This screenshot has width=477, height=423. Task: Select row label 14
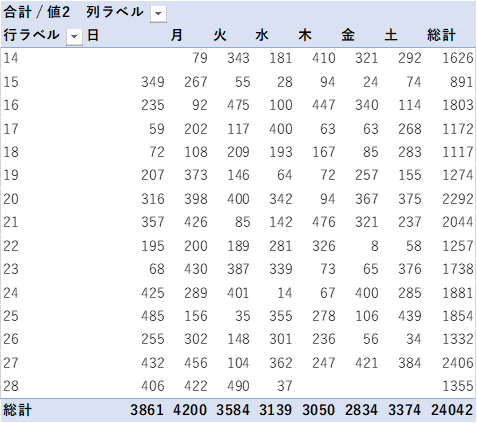pos(11,58)
